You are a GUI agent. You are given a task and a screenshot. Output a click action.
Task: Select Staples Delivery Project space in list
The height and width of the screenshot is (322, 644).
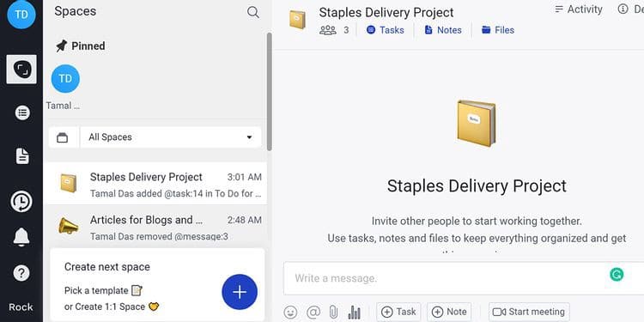155,183
